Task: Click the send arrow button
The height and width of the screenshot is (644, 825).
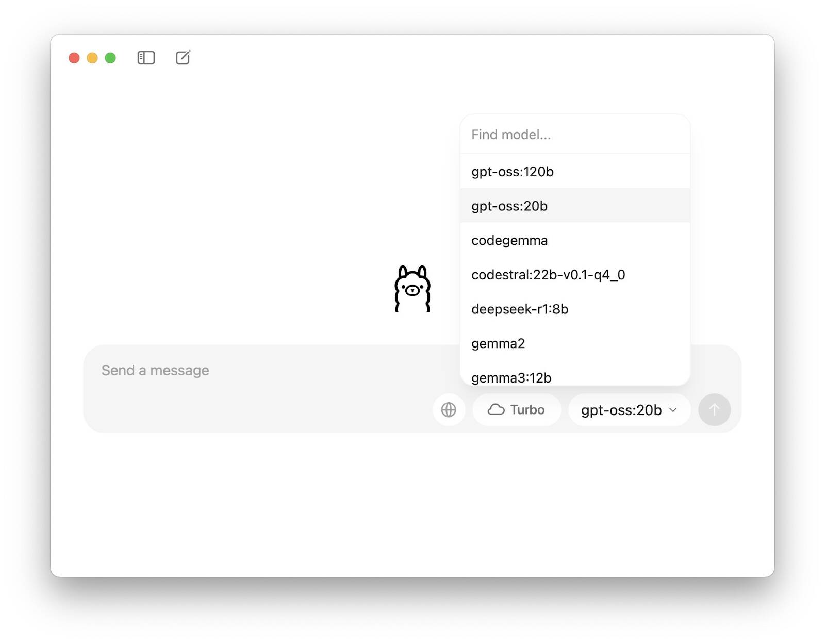Action: [714, 410]
